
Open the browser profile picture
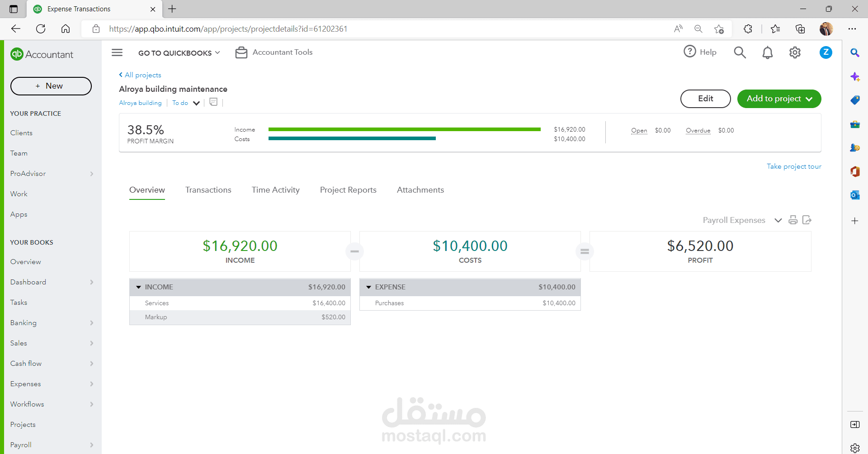(826, 29)
